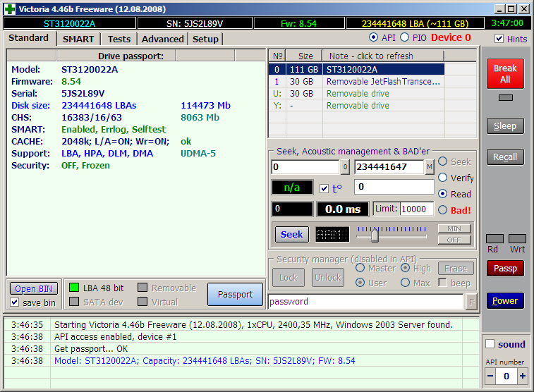Click the disabled Unlock button

click(328, 278)
